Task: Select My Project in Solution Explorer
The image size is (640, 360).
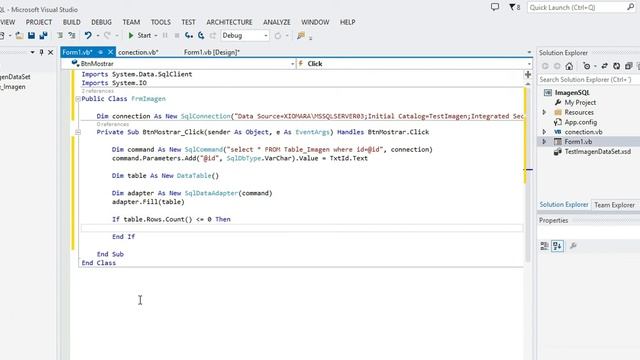Action: (x=580, y=102)
